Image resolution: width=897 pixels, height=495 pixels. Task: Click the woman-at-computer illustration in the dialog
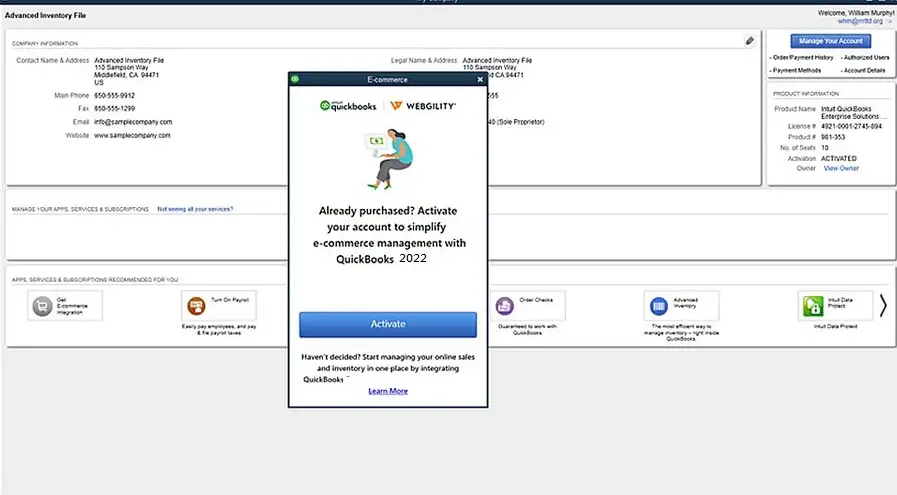(x=388, y=160)
